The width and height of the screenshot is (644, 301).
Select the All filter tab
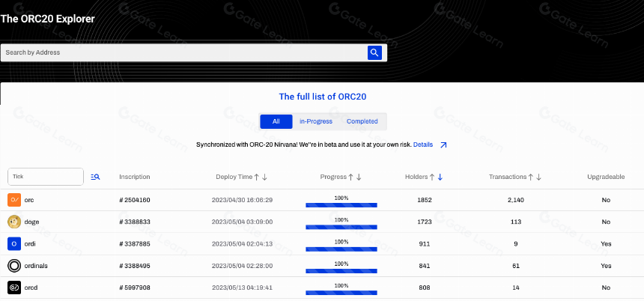pos(276,121)
